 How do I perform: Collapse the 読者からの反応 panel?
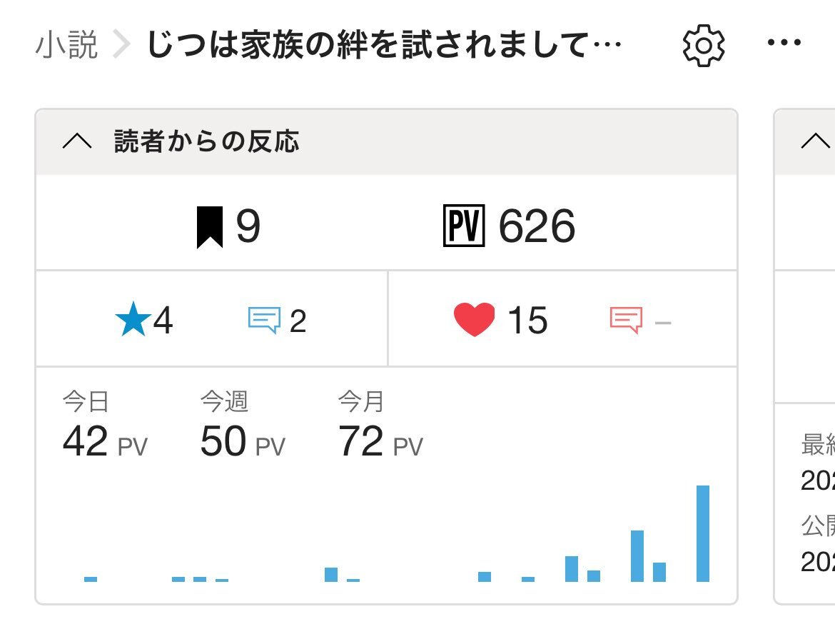click(77, 141)
